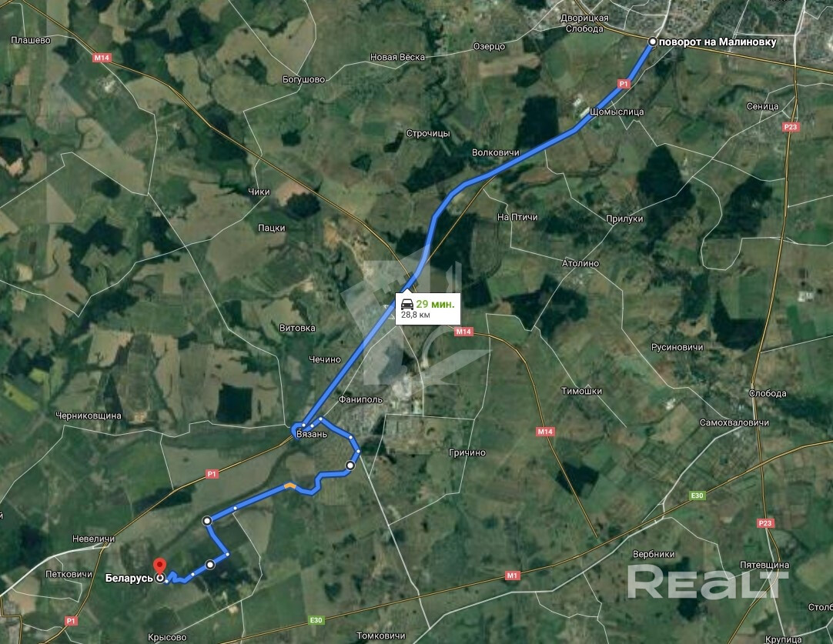Click the route waypoint circle southeast of Вязань
The height and width of the screenshot is (644, 833).
pos(350,465)
